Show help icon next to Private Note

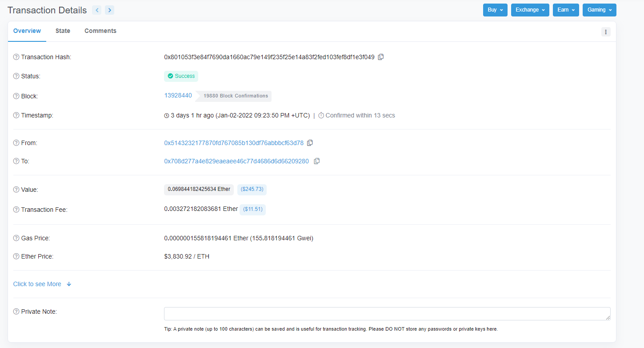click(x=16, y=312)
